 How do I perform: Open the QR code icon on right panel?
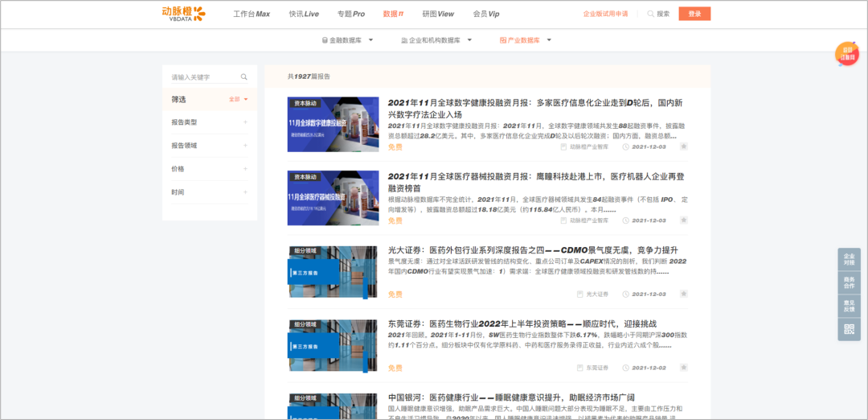pyautogui.click(x=849, y=329)
